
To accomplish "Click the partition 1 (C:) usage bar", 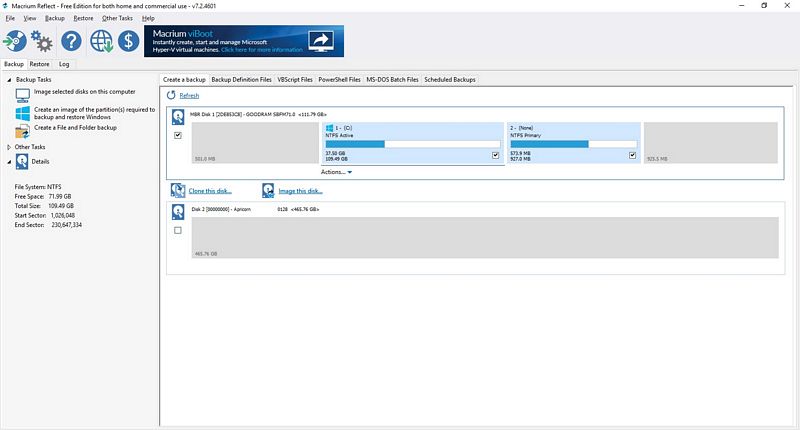I will pos(412,144).
